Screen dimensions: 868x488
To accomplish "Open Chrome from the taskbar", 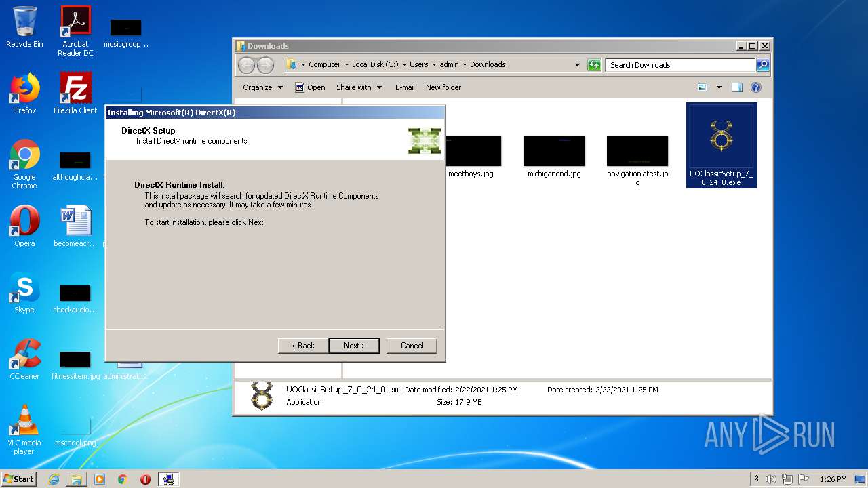I will pos(123,479).
